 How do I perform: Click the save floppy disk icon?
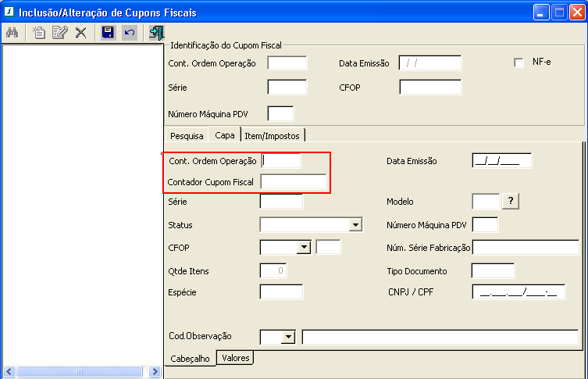tap(108, 33)
